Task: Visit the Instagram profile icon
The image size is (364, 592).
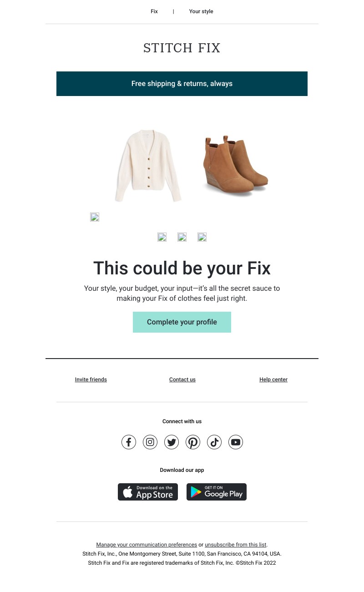Action: 150,442
